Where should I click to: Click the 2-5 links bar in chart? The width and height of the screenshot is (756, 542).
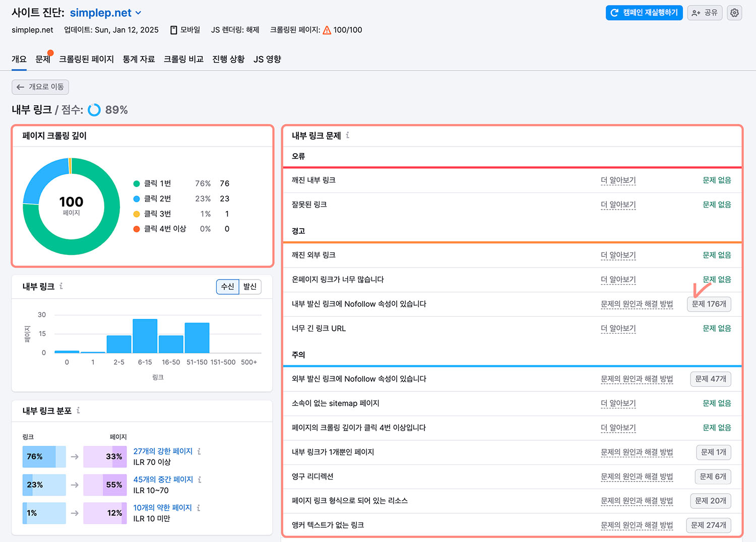pos(119,344)
